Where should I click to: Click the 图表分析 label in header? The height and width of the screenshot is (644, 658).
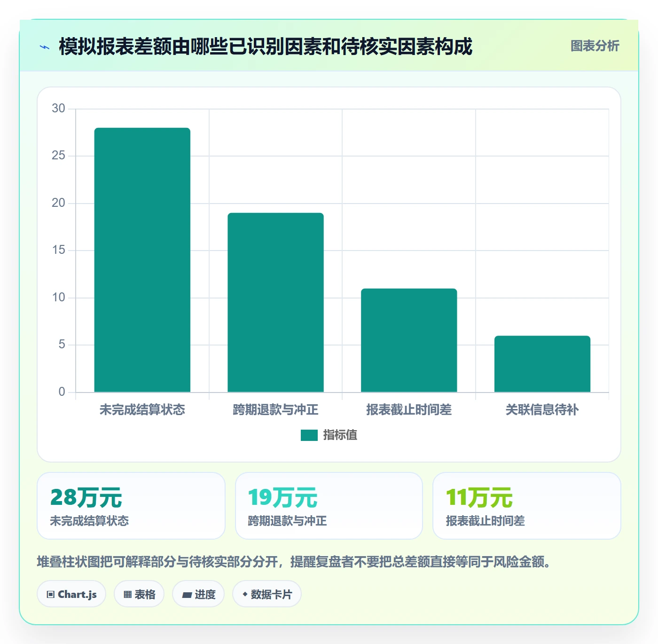click(x=595, y=46)
